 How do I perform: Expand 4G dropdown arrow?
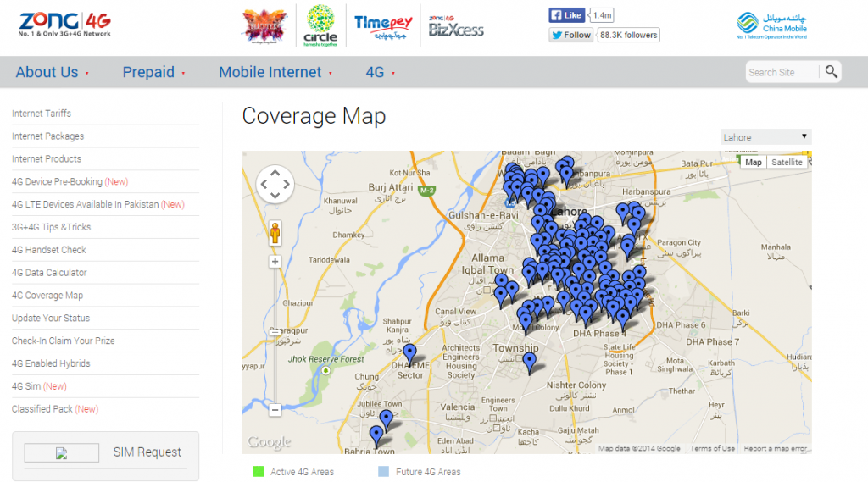coord(393,73)
